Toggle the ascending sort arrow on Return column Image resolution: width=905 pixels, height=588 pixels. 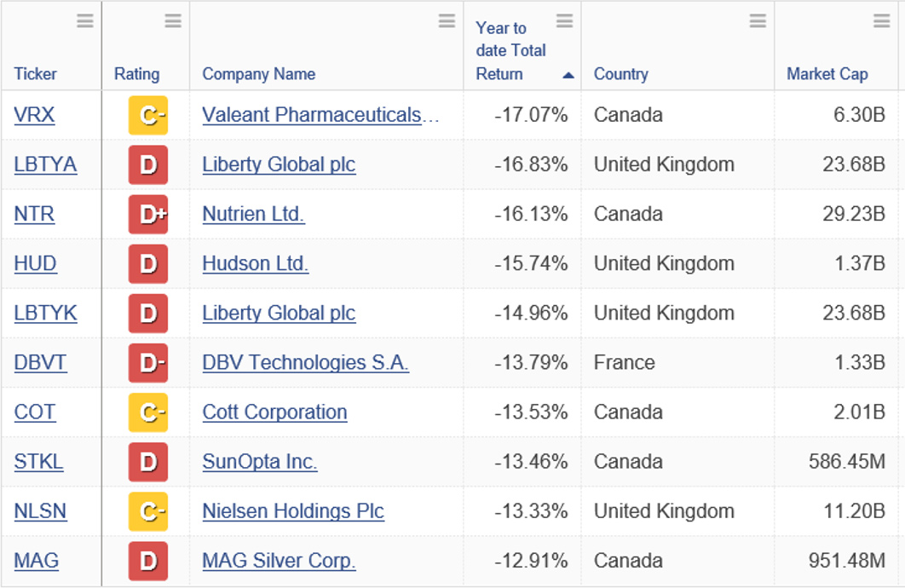coord(568,75)
